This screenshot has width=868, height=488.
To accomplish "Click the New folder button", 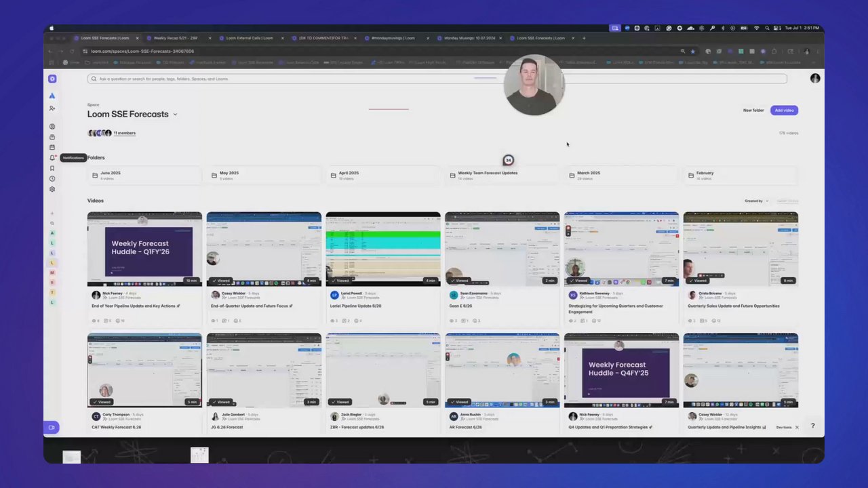I will [x=753, y=110].
